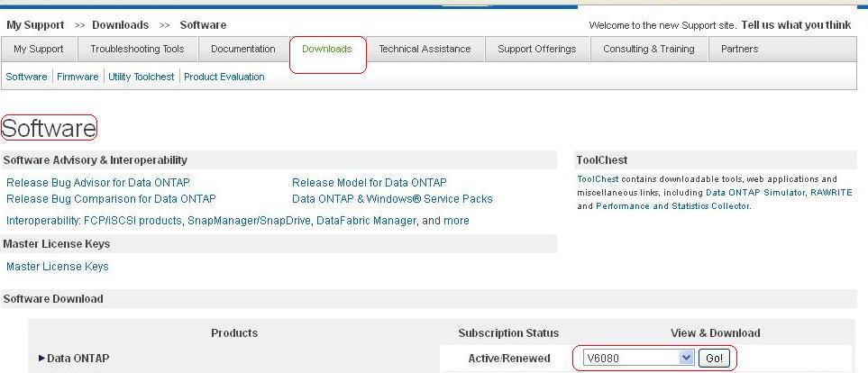868x373 pixels.
Task: Go to the Support Offerings tab
Action: pos(537,49)
